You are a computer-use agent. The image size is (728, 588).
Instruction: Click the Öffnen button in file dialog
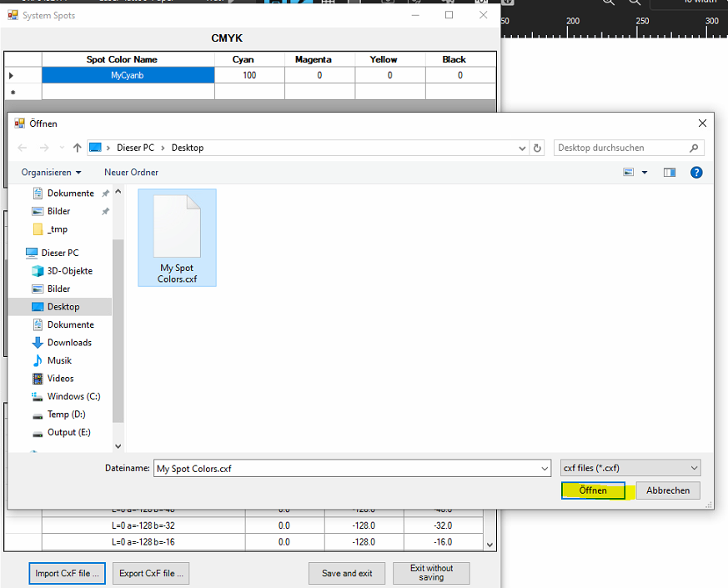[x=593, y=490]
